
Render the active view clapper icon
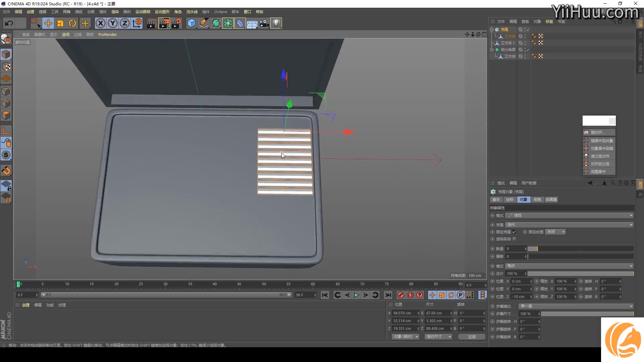(151, 23)
